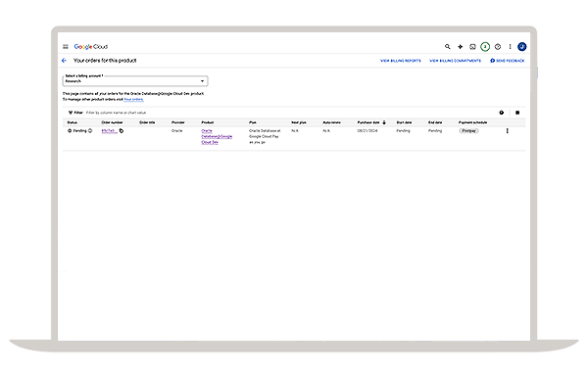Click the Auto-renew column header
Screen dimensions: 588x379
(x=332, y=122)
